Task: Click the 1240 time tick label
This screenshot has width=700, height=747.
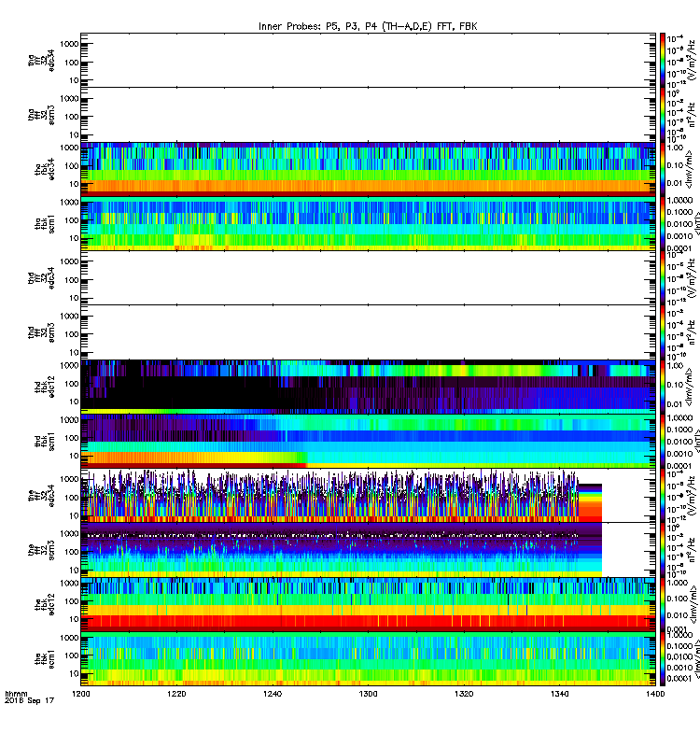Action: point(273,694)
